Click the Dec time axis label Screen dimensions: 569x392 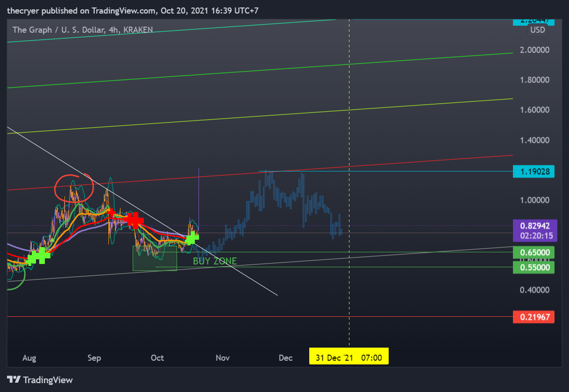pyautogui.click(x=286, y=358)
